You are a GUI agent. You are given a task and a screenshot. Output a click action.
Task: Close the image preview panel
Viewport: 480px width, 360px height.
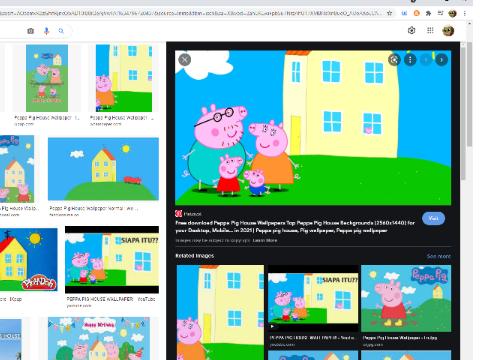coord(185,60)
